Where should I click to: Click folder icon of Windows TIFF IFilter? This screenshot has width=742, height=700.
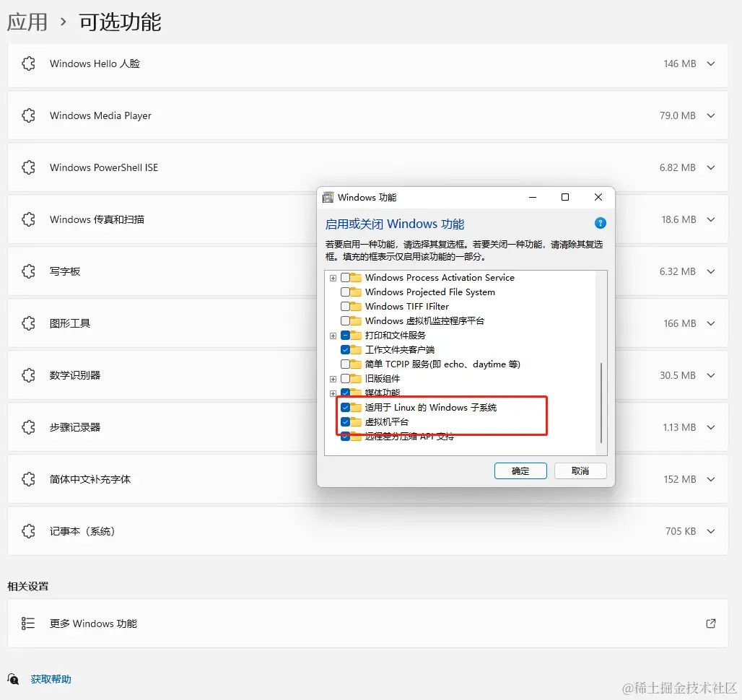pyautogui.click(x=356, y=307)
